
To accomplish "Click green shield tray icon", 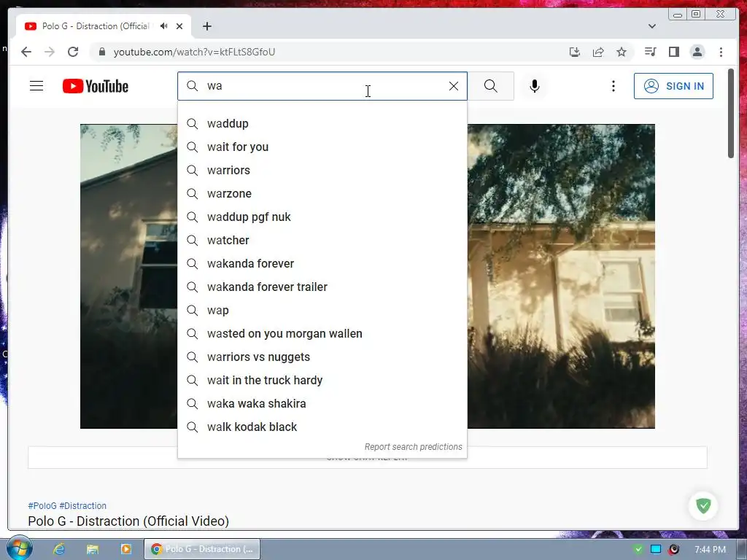I will point(638,549).
